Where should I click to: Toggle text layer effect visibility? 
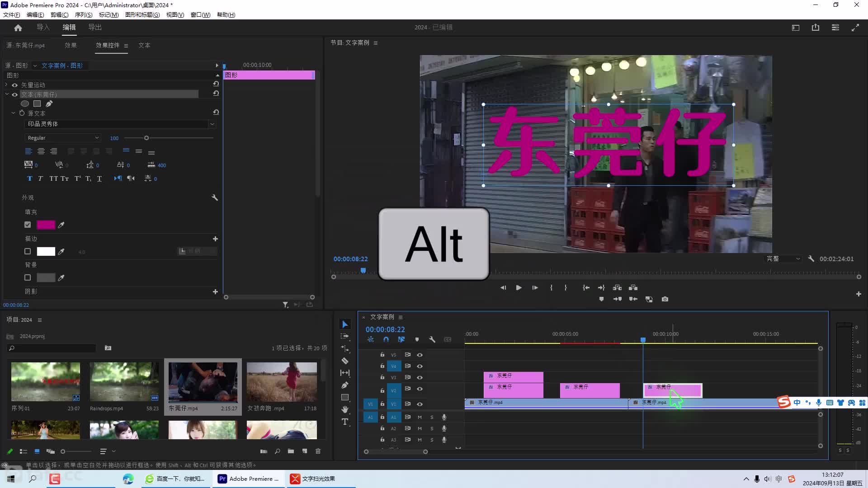15,94
